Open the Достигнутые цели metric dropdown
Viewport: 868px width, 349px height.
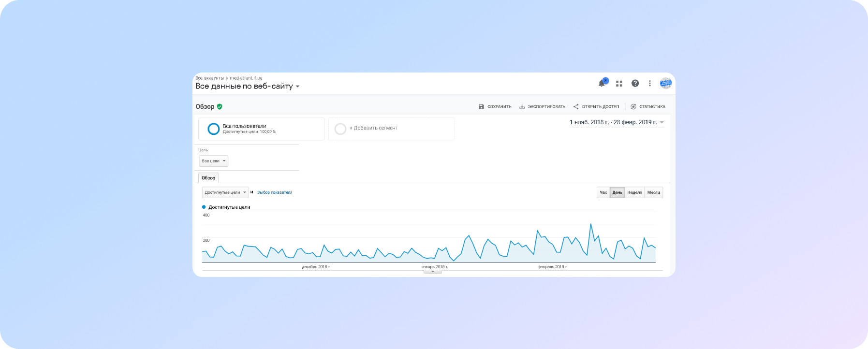tap(225, 192)
